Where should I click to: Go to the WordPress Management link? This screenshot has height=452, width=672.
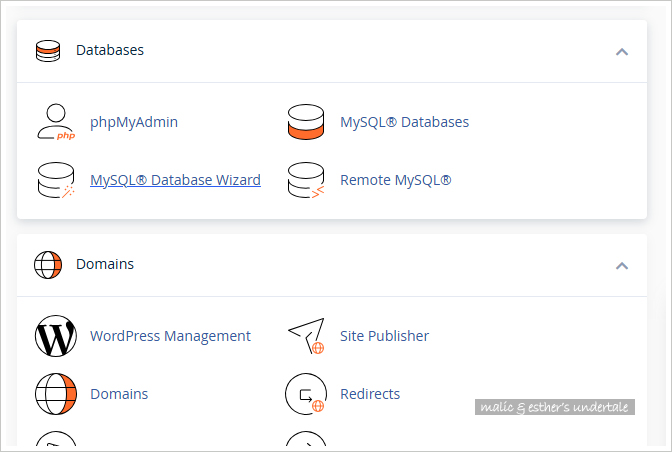170,337
